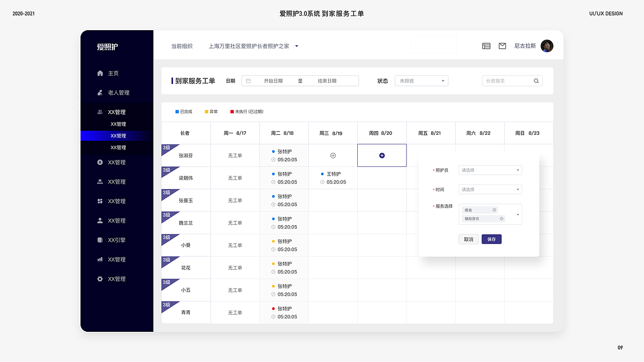
Task: Open the mail envelope icon
Action: pos(502,46)
